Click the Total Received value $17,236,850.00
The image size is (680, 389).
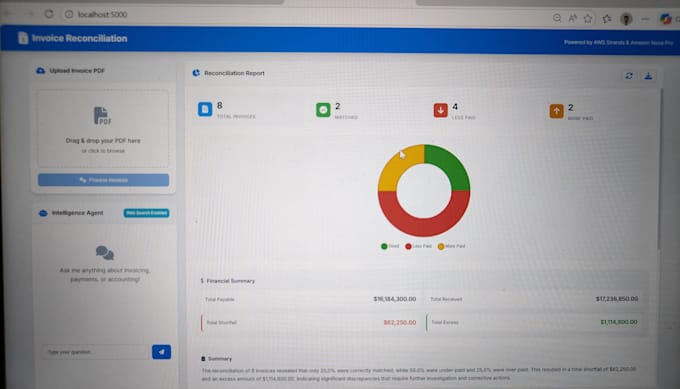(x=617, y=299)
